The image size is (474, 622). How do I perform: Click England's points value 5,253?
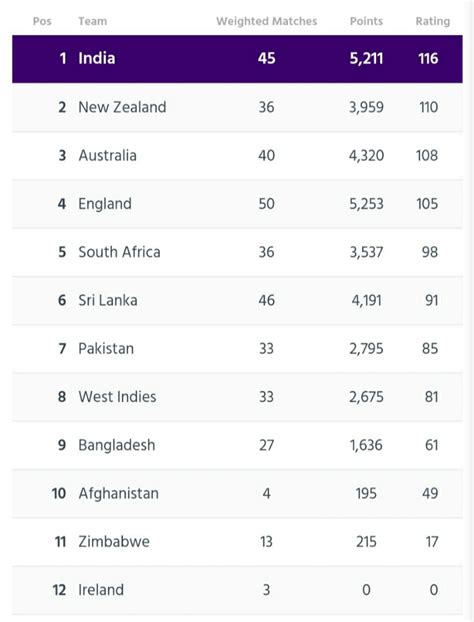pos(366,204)
